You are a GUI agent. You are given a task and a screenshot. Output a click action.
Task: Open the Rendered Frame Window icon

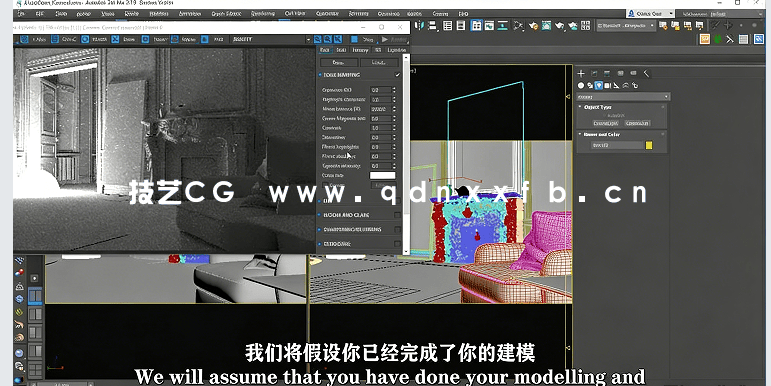pyautogui.click(x=546, y=26)
